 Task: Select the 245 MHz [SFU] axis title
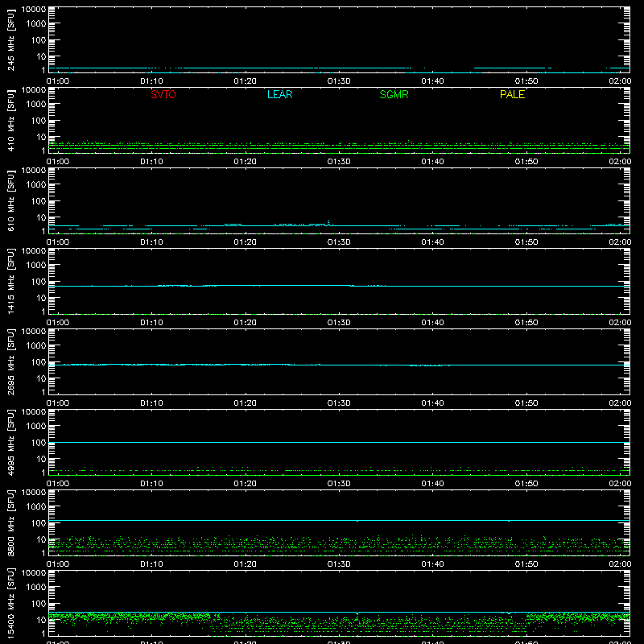10,39
